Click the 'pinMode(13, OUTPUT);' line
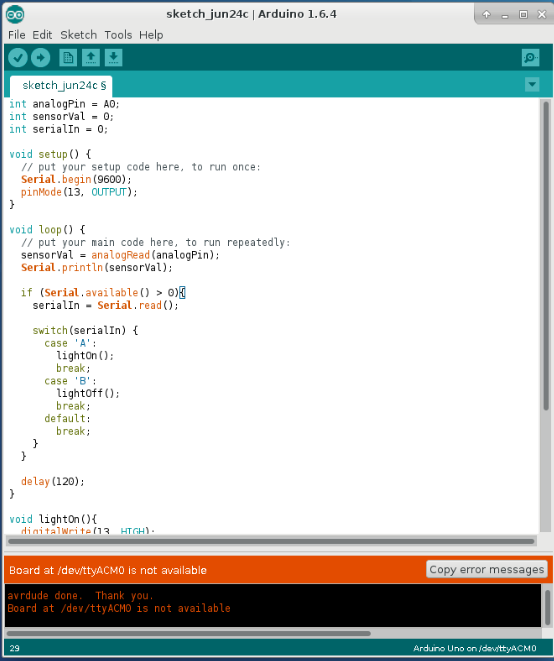 (79, 192)
